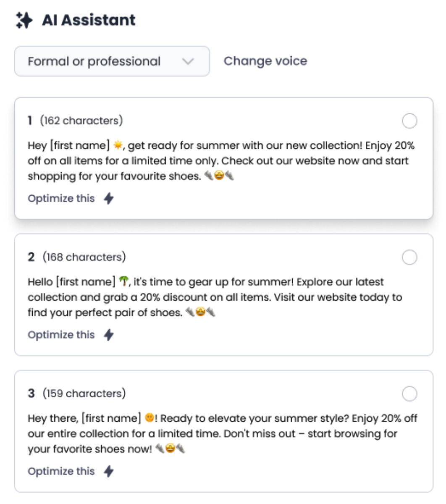The image size is (446, 504).
Task: Click Optimize this under message 3
Action: [61, 471]
